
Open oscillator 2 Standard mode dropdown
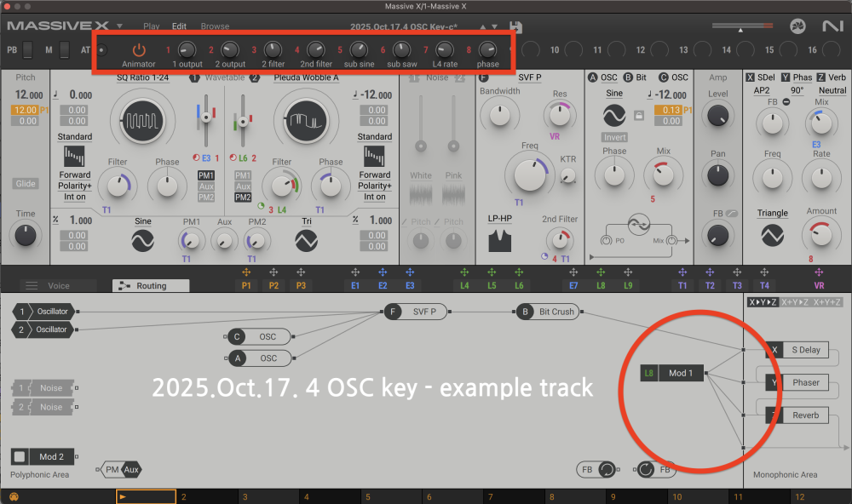(x=374, y=137)
